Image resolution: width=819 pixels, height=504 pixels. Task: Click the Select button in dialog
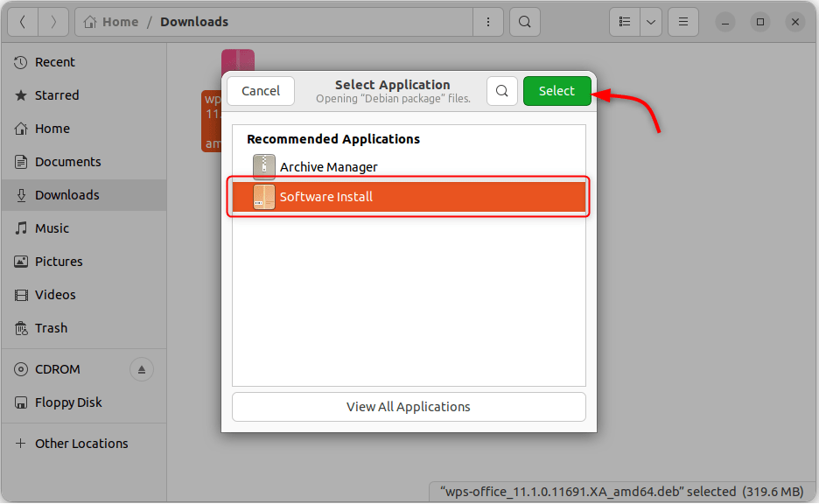click(x=556, y=91)
